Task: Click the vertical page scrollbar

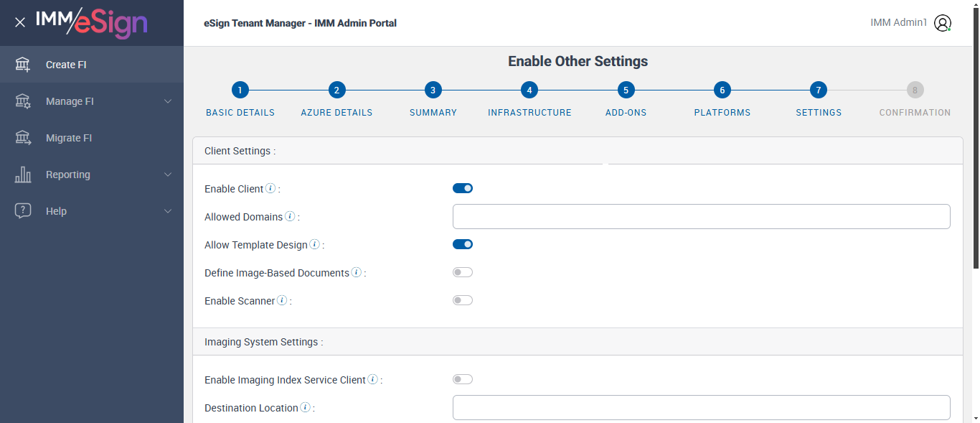Action: (976, 144)
